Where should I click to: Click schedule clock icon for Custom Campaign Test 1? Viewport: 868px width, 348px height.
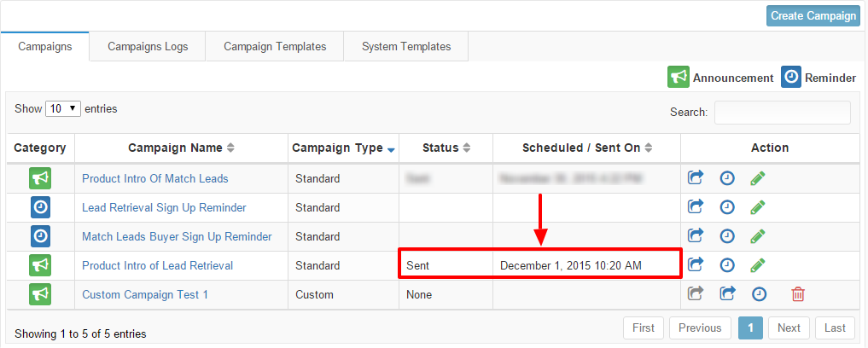coord(759,294)
